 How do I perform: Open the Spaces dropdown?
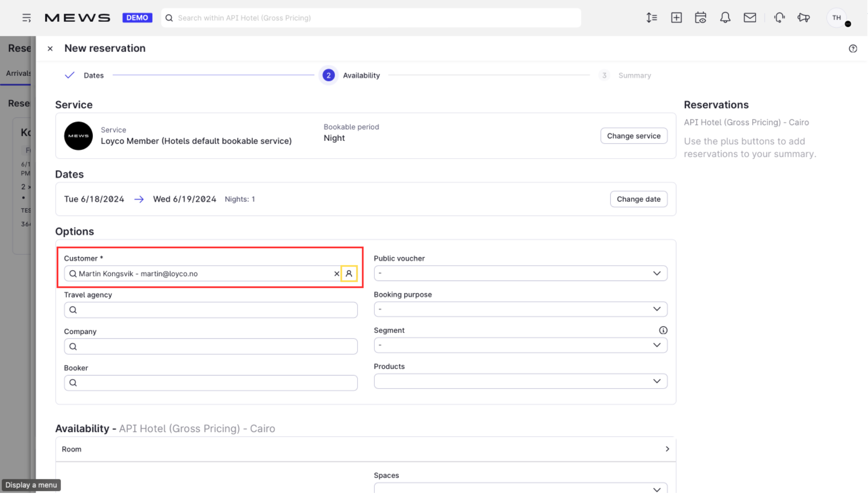click(x=520, y=489)
